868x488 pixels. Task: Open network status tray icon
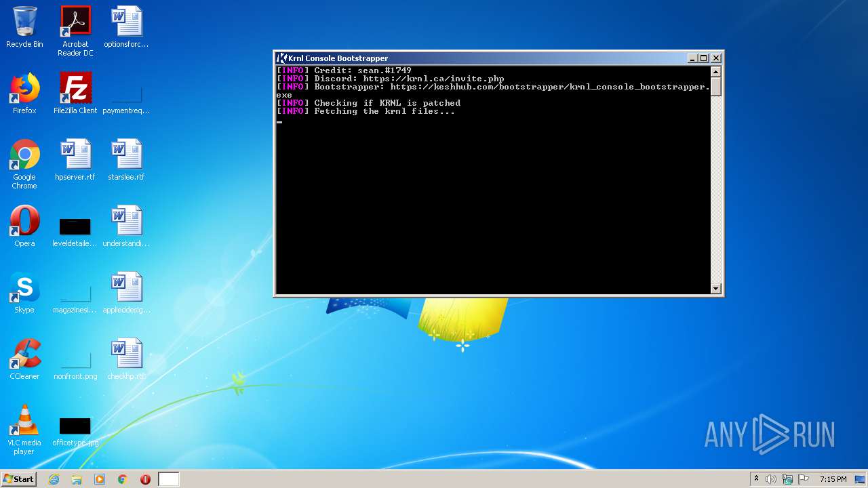(787, 479)
